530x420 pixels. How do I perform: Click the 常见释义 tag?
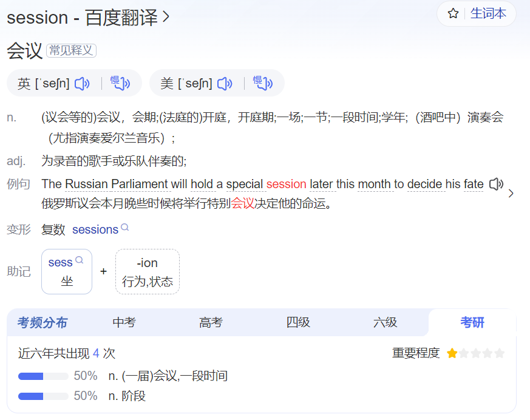click(71, 51)
